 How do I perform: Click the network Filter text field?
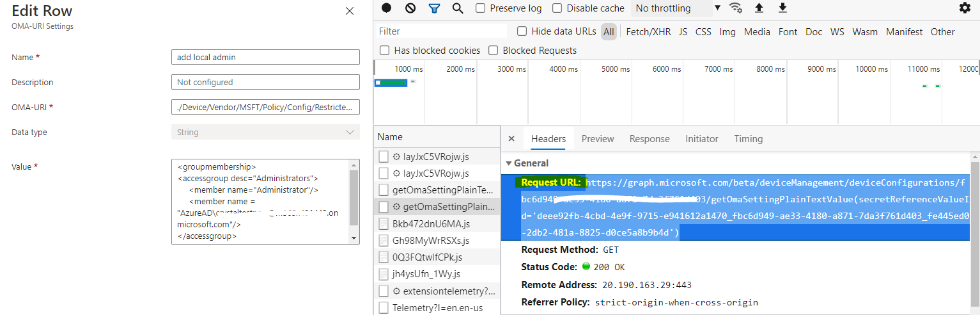click(x=441, y=31)
